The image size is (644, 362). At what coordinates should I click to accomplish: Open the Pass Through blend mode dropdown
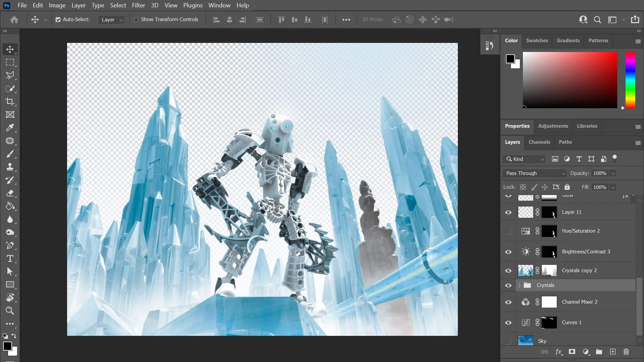(534, 173)
